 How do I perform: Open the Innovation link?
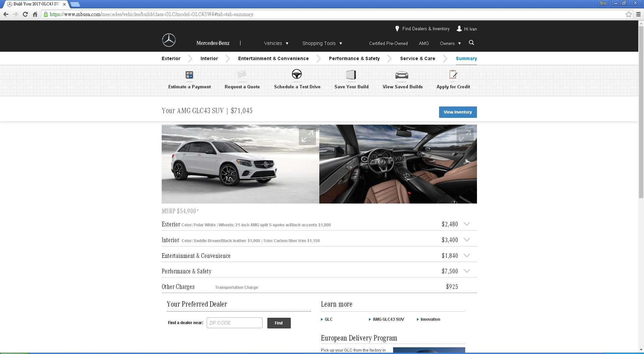430,319
